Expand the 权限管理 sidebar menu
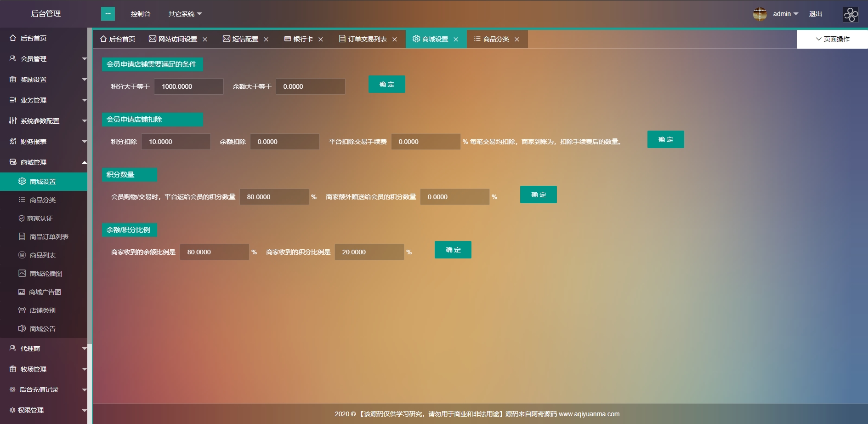Image resolution: width=868 pixels, height=424 pixels. (44, 410)
